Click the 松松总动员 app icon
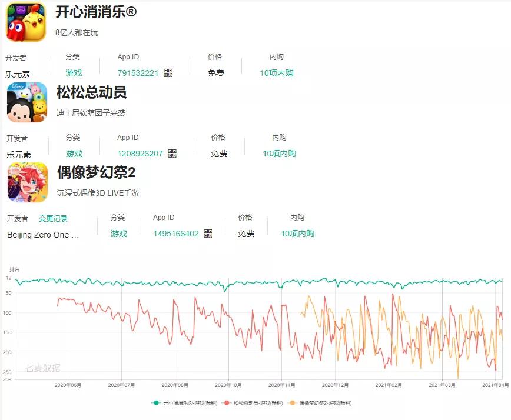The width and height of the screenshot is (511, 420). (x=25, y=103)
